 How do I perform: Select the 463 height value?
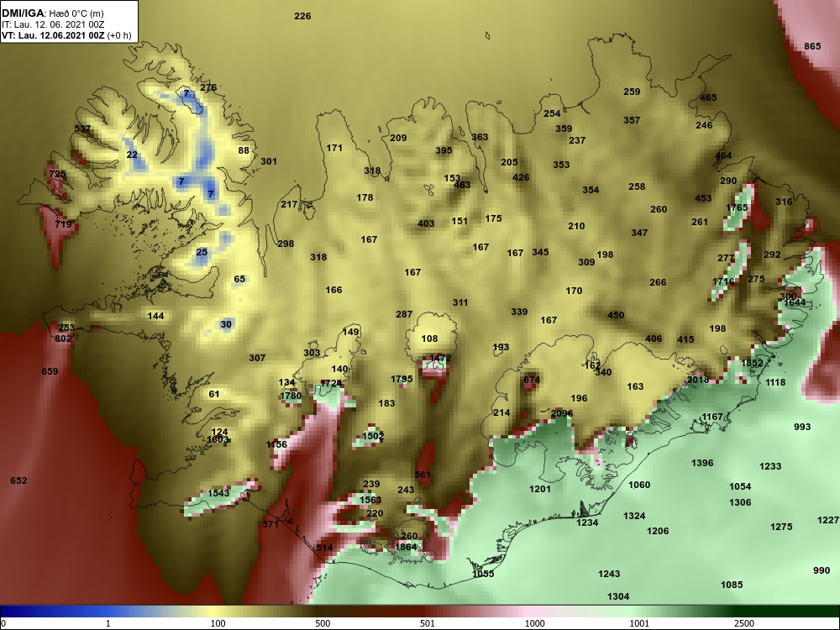tap(462, 185)
